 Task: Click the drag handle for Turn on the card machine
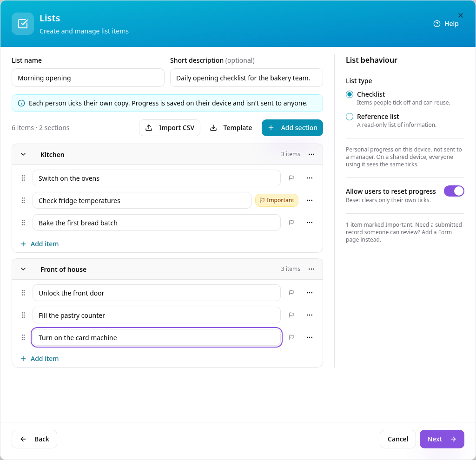pos(23,337)
